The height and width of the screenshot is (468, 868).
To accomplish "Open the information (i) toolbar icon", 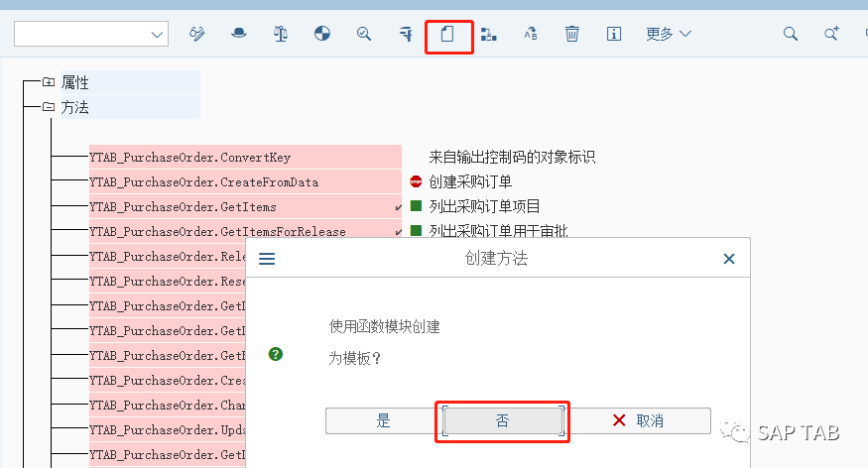I will pyautogui.click(x=613, y=35).
